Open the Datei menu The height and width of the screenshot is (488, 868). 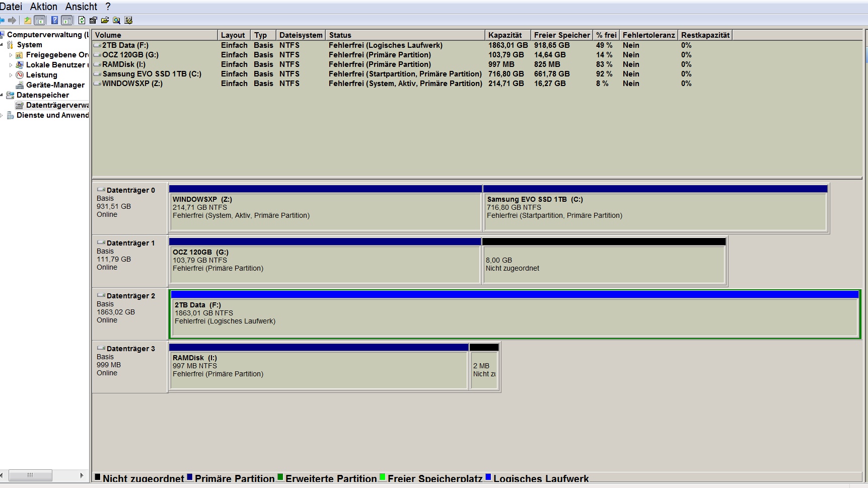coord(11,7)
